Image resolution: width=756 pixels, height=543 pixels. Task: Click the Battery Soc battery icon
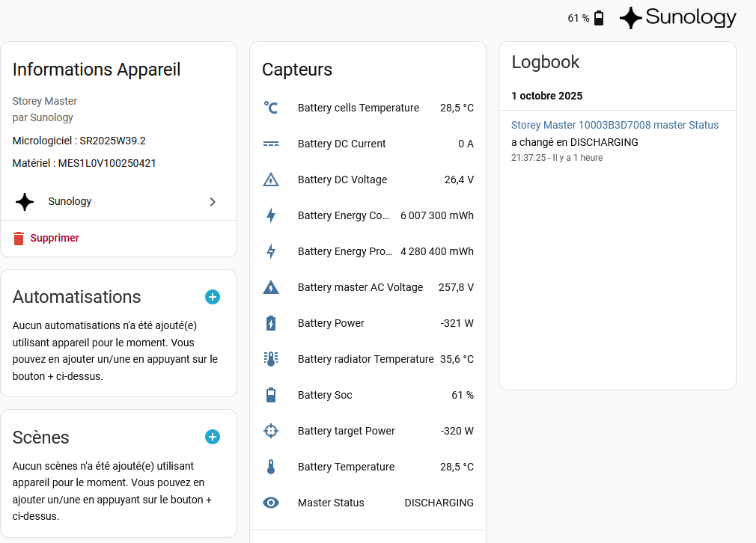(271, 395)
